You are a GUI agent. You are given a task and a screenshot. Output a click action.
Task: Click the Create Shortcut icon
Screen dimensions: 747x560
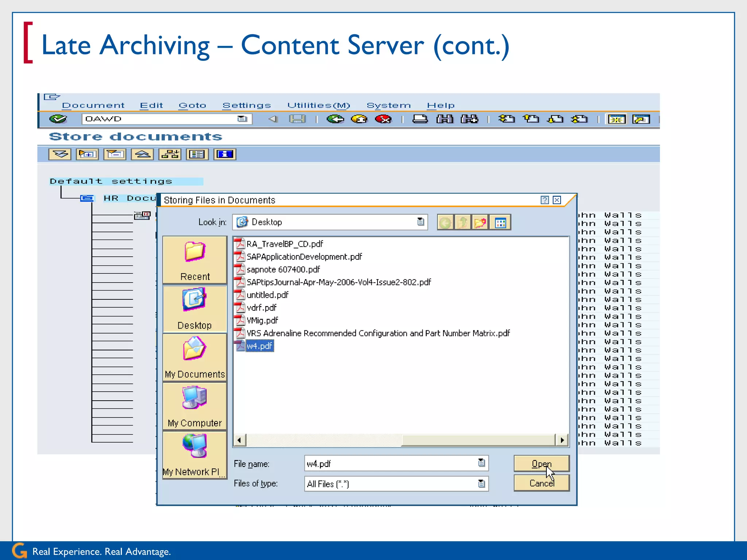click(x=641, y=119)
